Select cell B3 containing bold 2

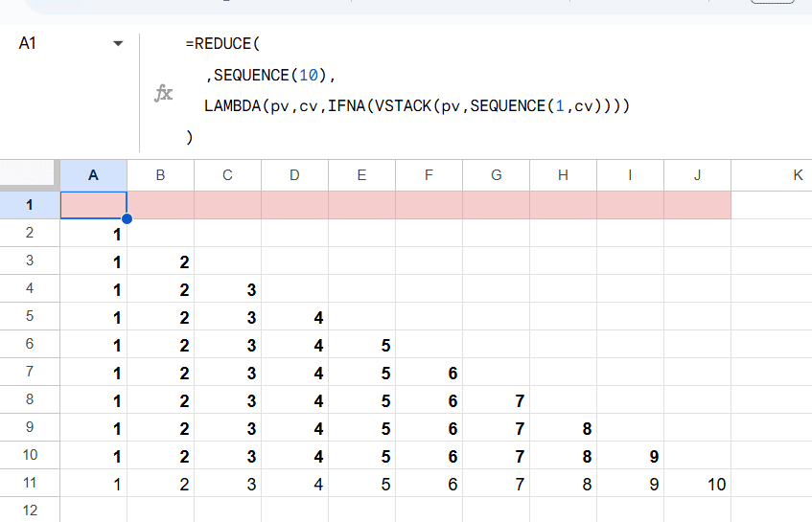pyautogui.click(x=160, y=261)
